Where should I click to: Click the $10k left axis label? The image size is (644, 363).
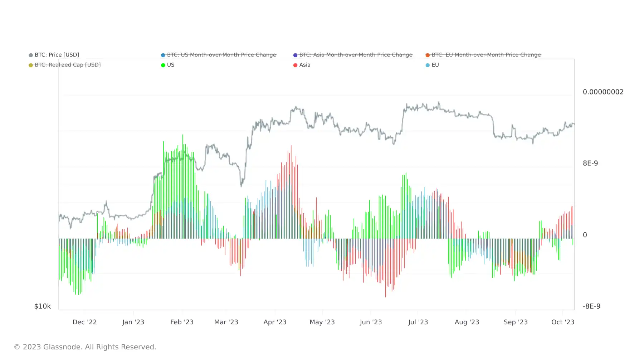(43, 306)
